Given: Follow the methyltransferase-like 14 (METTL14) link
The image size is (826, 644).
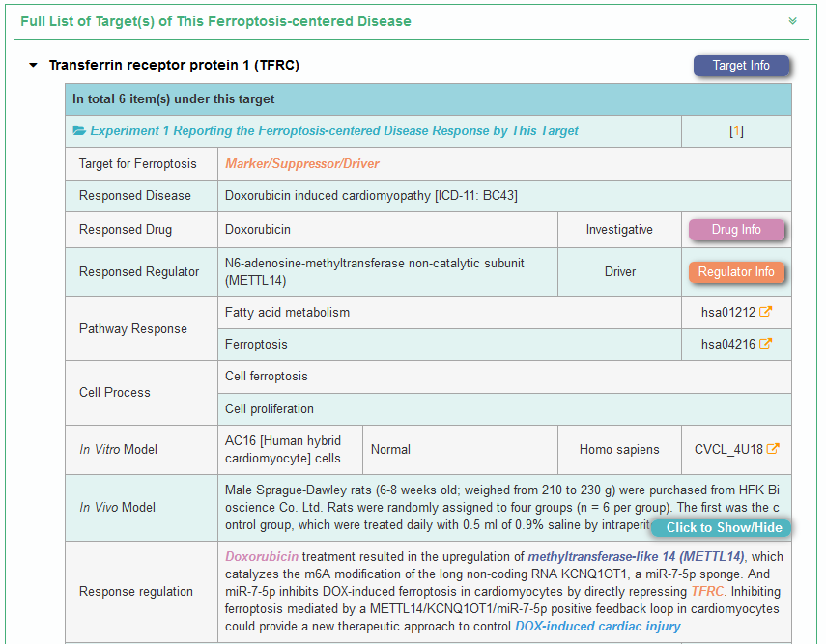Looking at the screenshot, I should pyautogui.click(x=636, y=557).
